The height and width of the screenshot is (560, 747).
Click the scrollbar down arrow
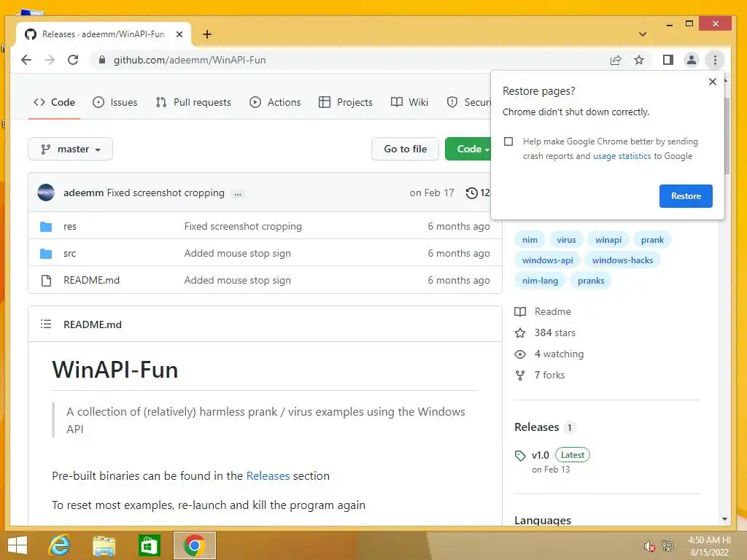[724, 519]
